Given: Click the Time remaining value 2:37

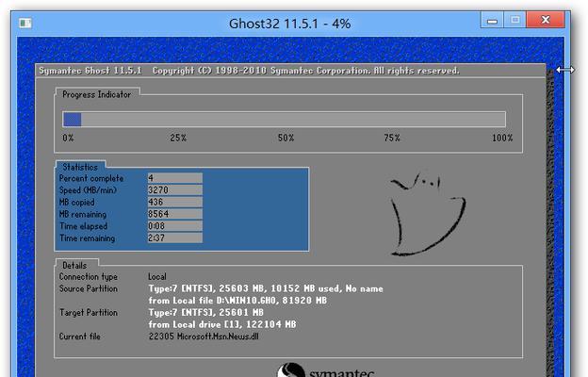Looking at the screenshot, I should coord(174,238).
